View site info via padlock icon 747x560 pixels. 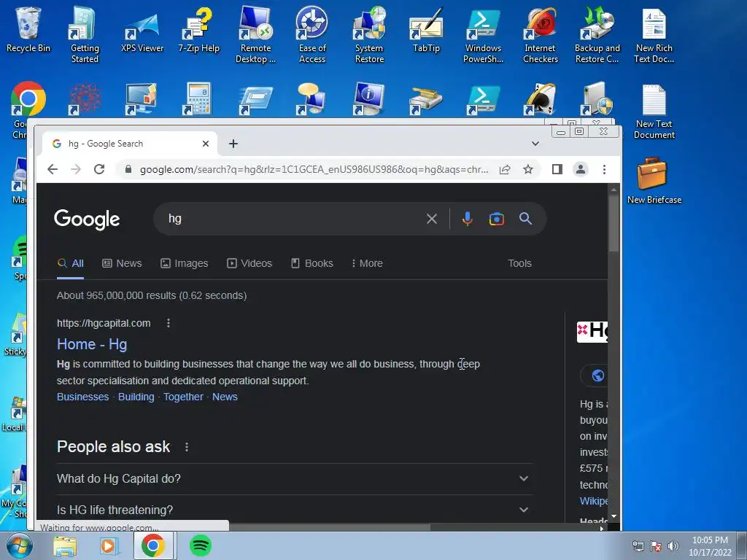[128, 169]
